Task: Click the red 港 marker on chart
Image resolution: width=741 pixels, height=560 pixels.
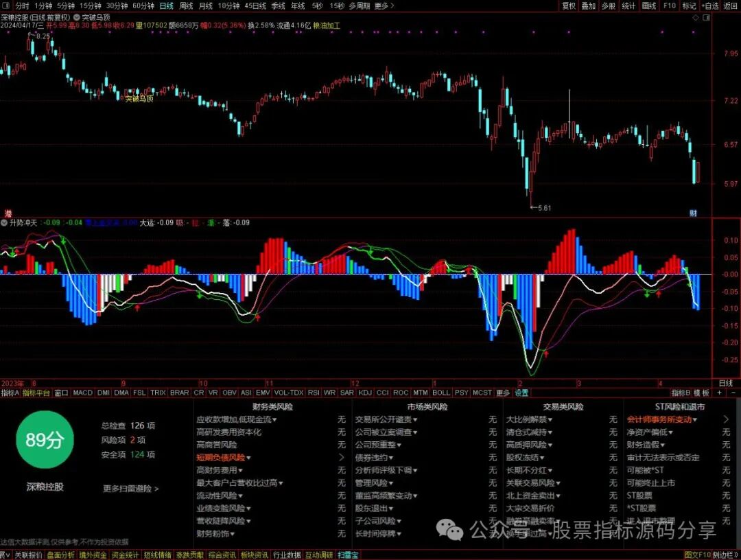Action: point(7,213)
